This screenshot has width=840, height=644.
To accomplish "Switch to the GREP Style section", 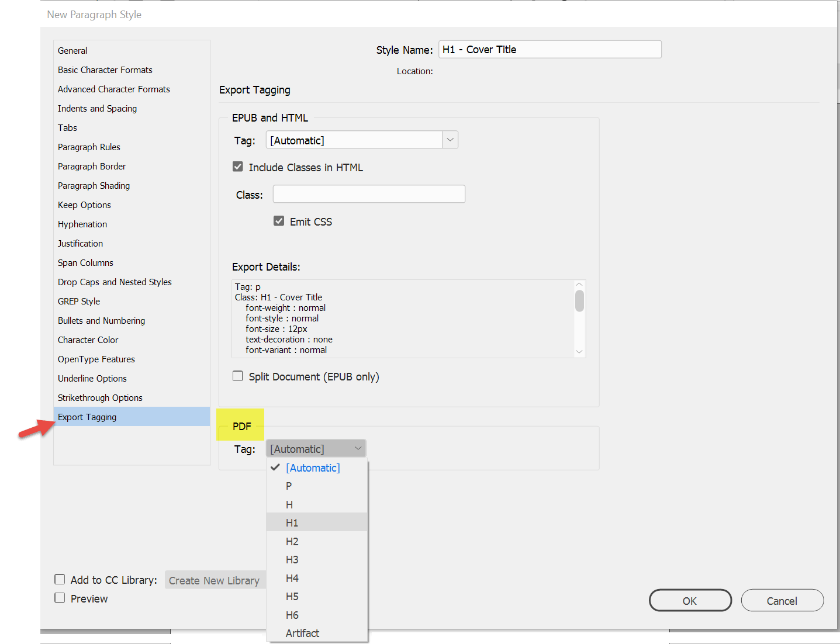I will [x=78, y=301].
